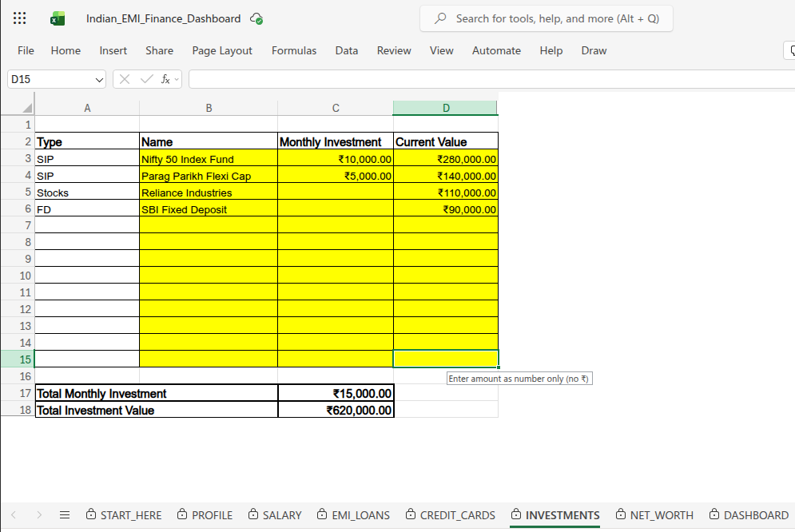Open the Data tab
Screen dimensions: 795x532
pyautogui.click(x=346, y=50)
